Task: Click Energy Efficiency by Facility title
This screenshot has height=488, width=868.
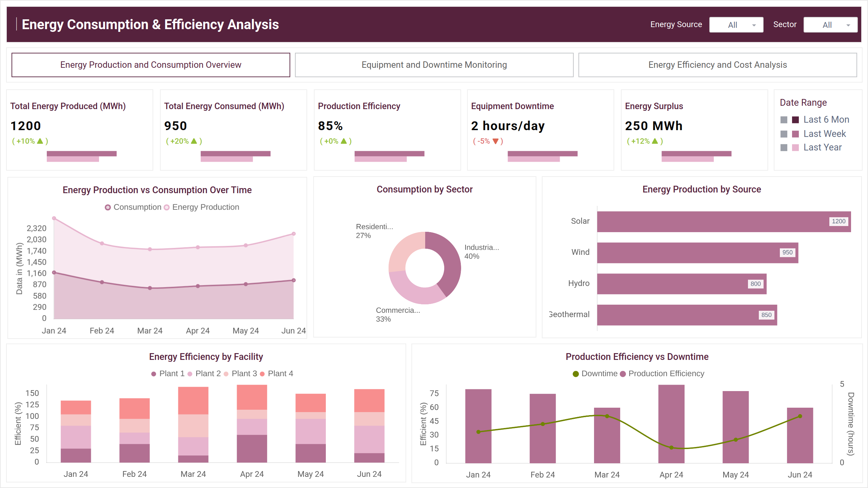Action: click(x=206, y=357)
